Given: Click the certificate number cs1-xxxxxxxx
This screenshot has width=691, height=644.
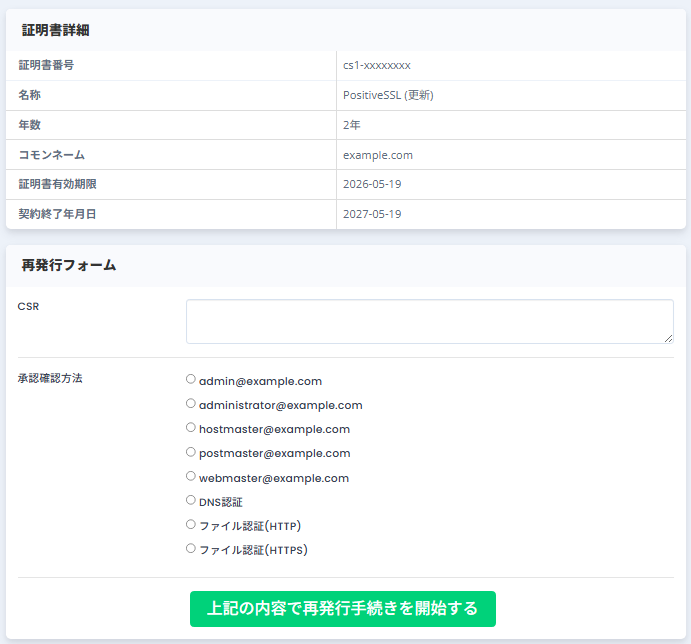Looking at the screenshot, I should tap(377, 66).
